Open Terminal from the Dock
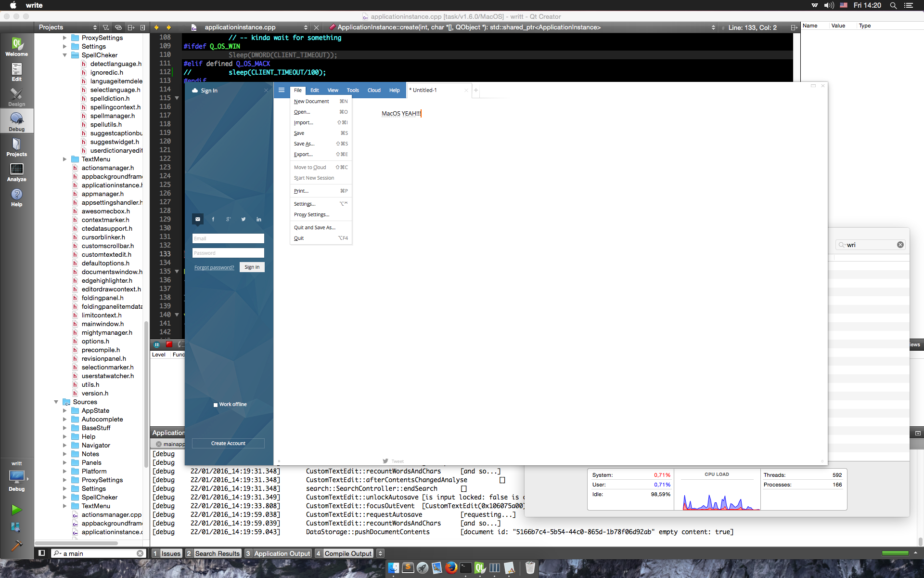This screenshot has height=578, width=924. point(465,568)
